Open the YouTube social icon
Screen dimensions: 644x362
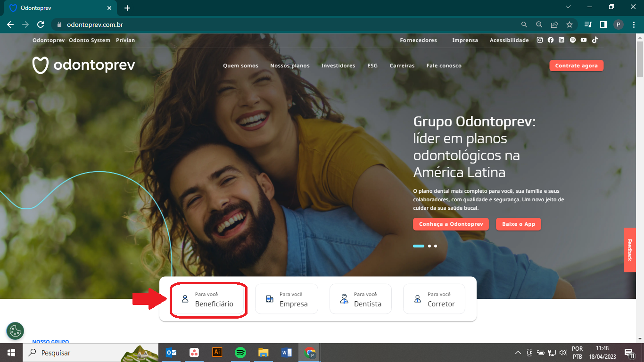584,40
